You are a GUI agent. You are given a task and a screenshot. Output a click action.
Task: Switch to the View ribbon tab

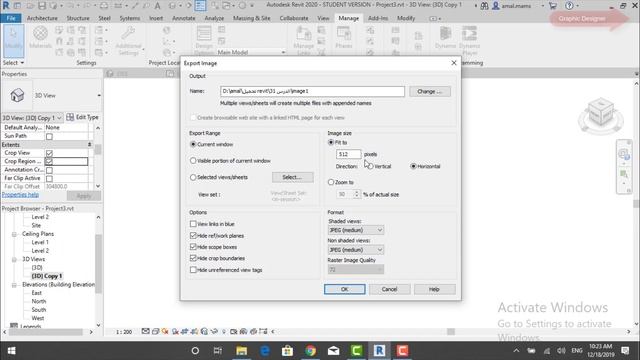323,18
